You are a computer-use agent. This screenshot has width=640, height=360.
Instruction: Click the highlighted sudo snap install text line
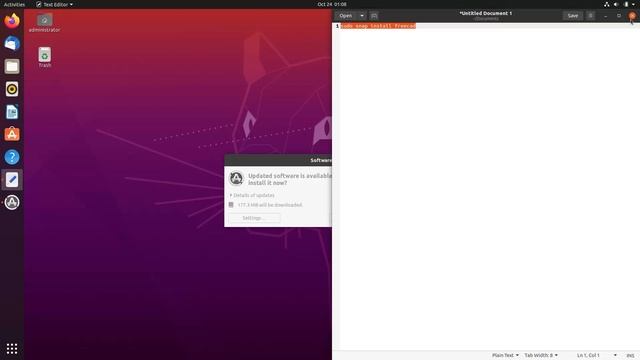click(x=378, y=26)
